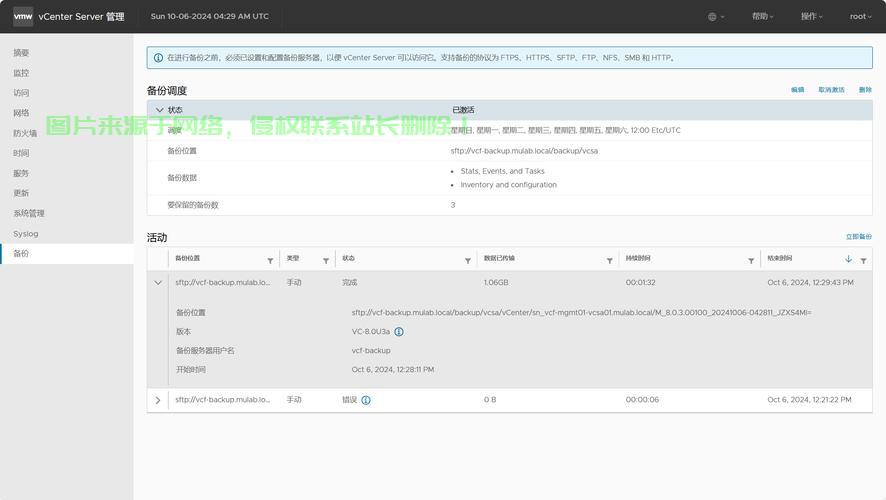Screen dimensions: 886x500
Task: Filter the 类型 type column
Action: pos(326,260)
